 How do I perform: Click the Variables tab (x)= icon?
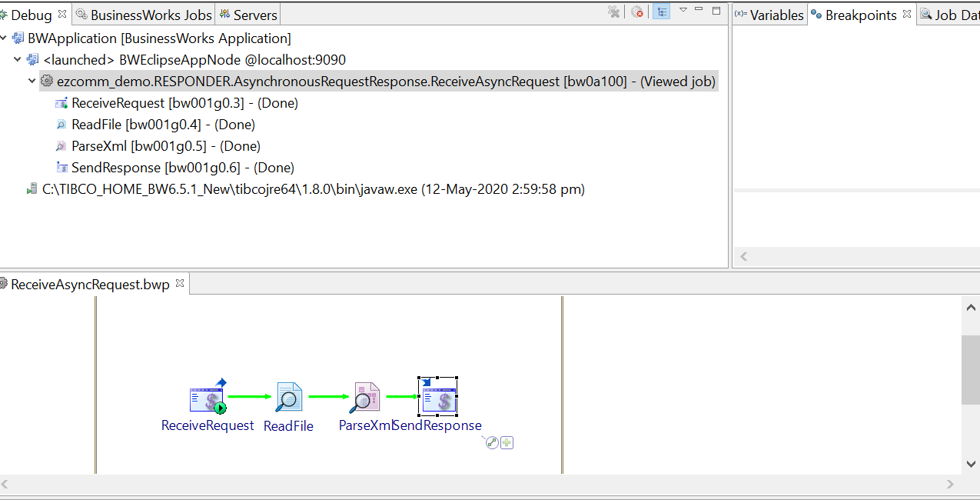pos(741,15)
